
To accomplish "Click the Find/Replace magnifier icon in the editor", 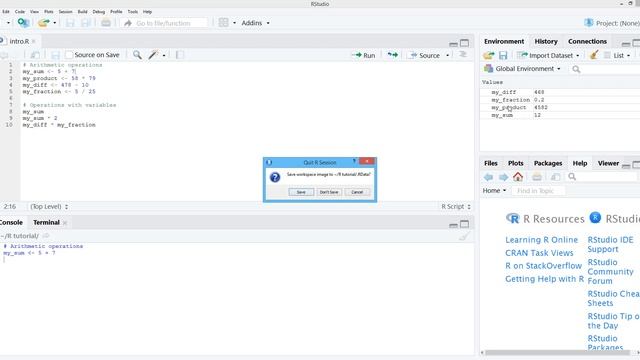I will [x=137, y=55].
